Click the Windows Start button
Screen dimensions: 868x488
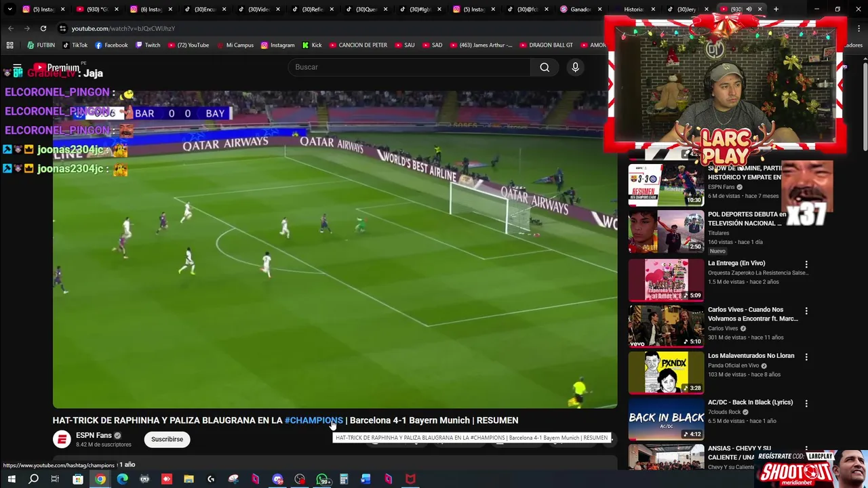11,479
